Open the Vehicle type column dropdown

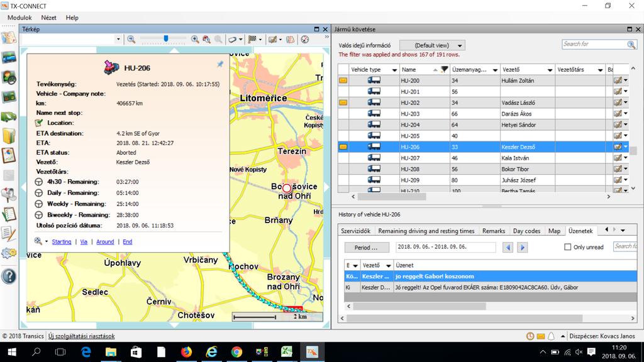pos(394,70)
